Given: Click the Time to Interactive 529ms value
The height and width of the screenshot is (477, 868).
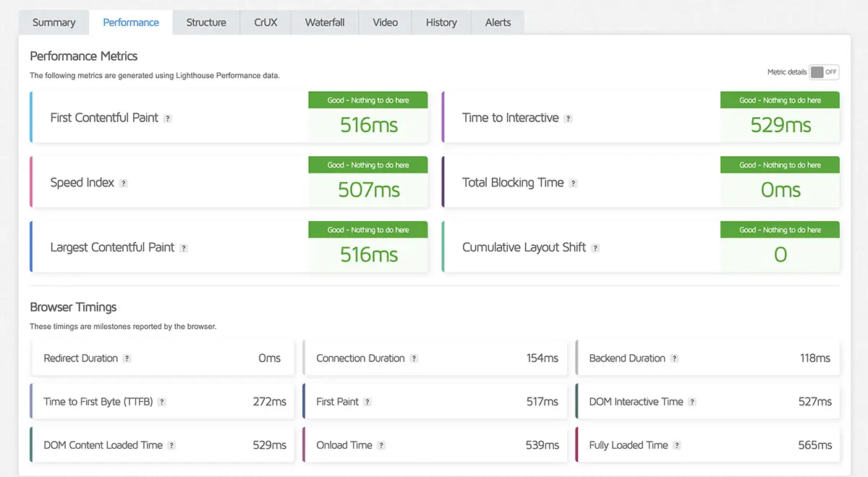Looking at the screenshot, I should [780, 125].
